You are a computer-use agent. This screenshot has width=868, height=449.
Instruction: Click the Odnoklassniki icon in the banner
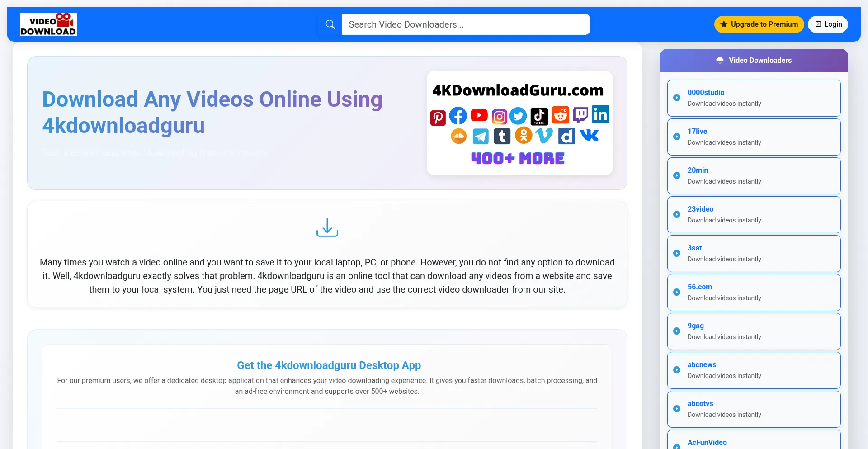coord(524,135)
